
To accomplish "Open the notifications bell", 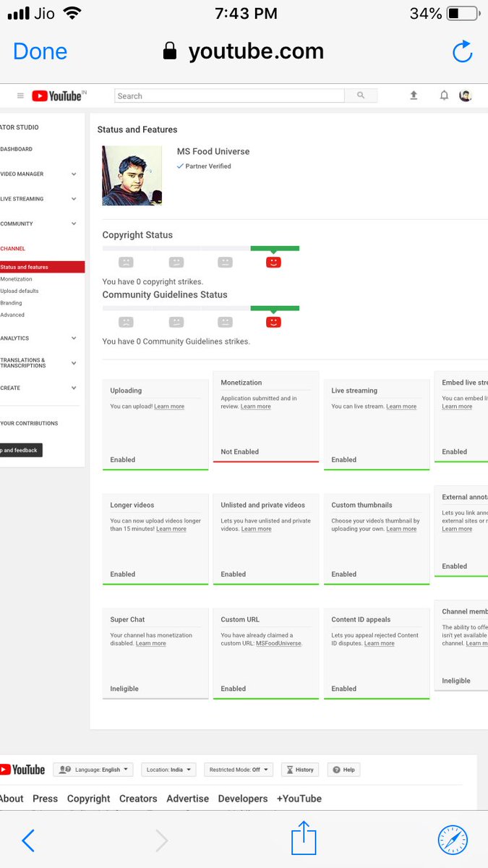I will point(444,95).
